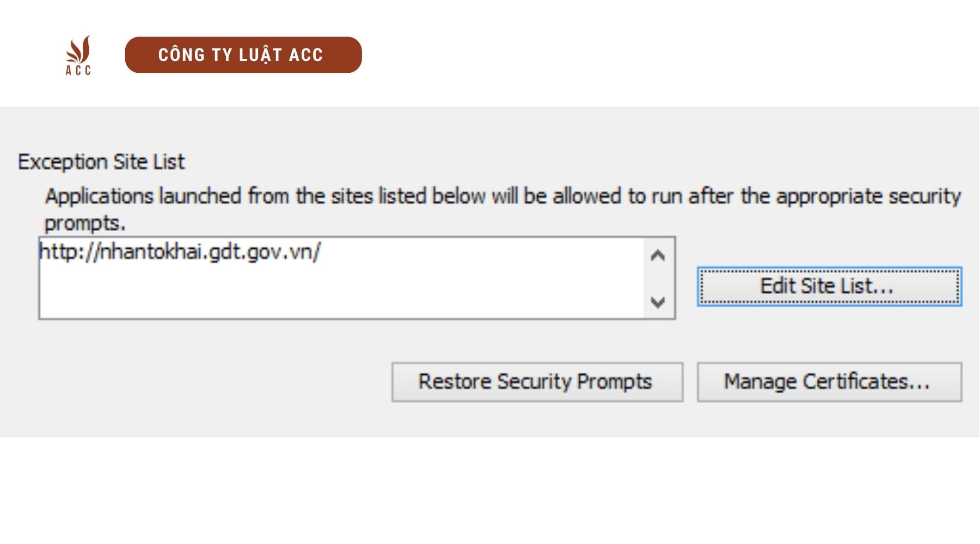
Task: Click the word 'prompts.' in the description
Action: pos(84,223)
